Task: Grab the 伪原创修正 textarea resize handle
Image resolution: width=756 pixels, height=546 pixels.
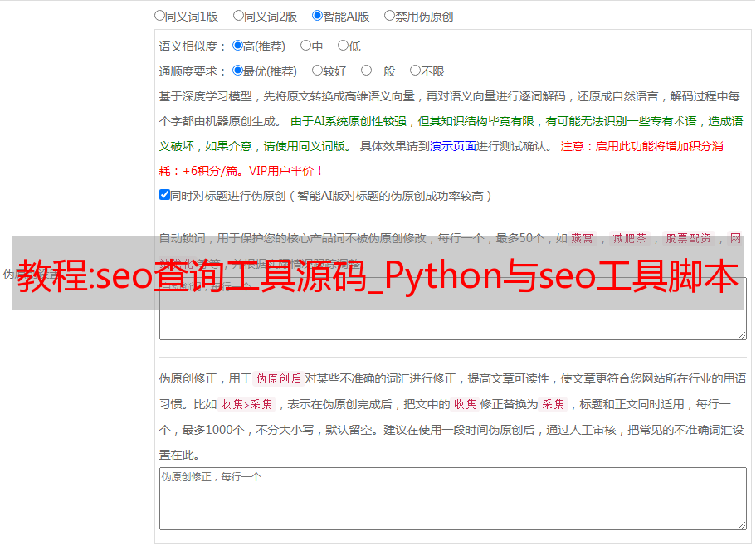Action: coord(742,525)
